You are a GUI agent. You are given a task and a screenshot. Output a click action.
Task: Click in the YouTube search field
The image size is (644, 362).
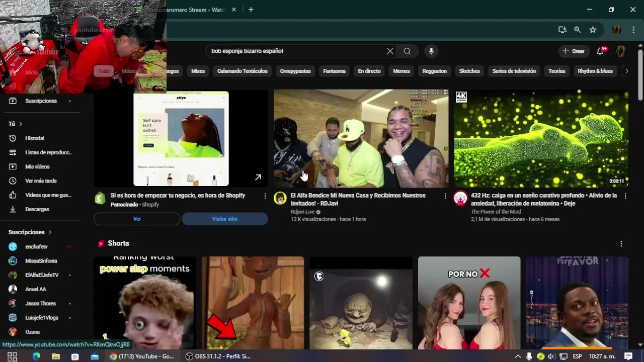(x=297, y=51)
